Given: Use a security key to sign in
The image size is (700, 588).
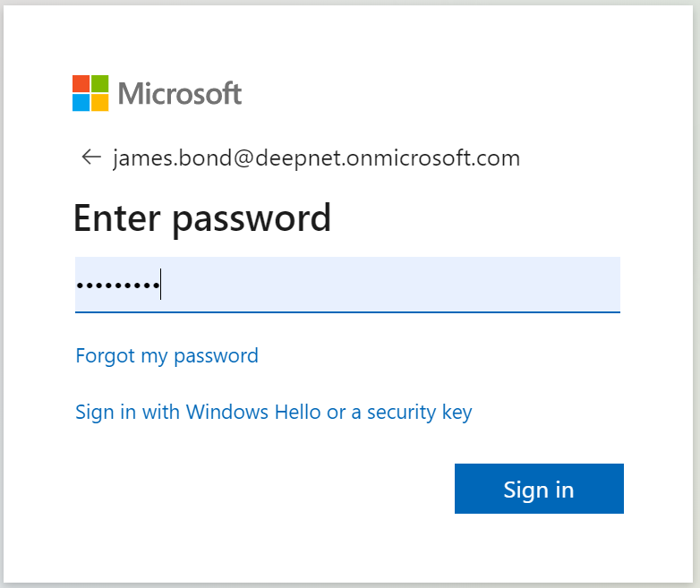Looking at the screenshot, I should click(274, 413).
